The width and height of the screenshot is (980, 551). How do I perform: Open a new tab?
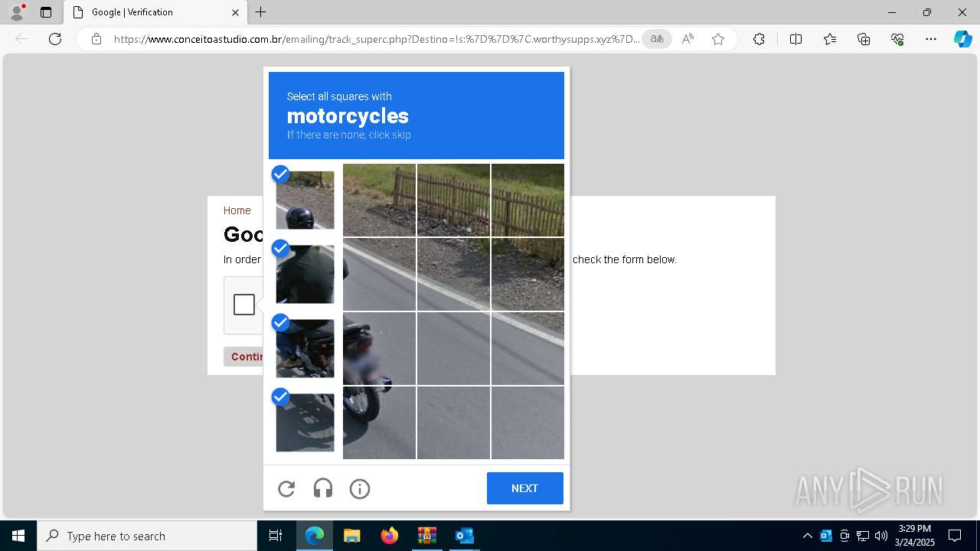(x=261, y=12)
